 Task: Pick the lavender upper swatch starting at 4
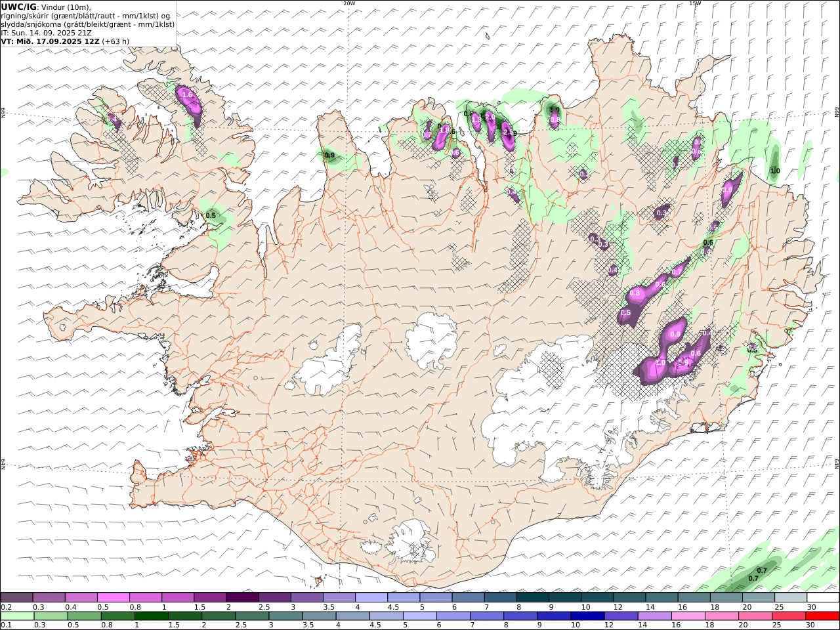coord(371,597)
